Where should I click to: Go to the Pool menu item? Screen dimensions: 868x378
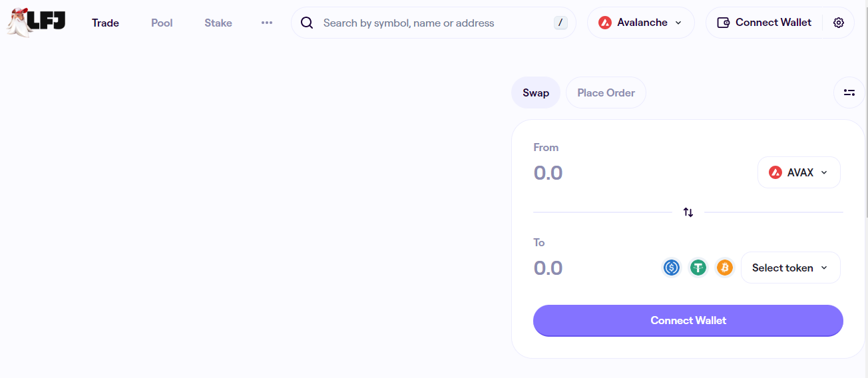pos(162,23)
